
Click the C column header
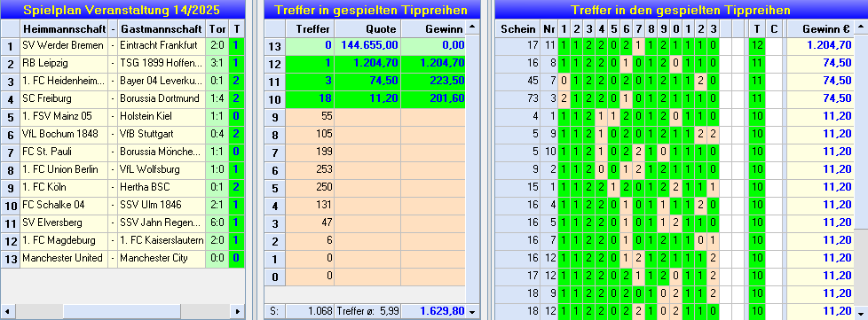774,28
